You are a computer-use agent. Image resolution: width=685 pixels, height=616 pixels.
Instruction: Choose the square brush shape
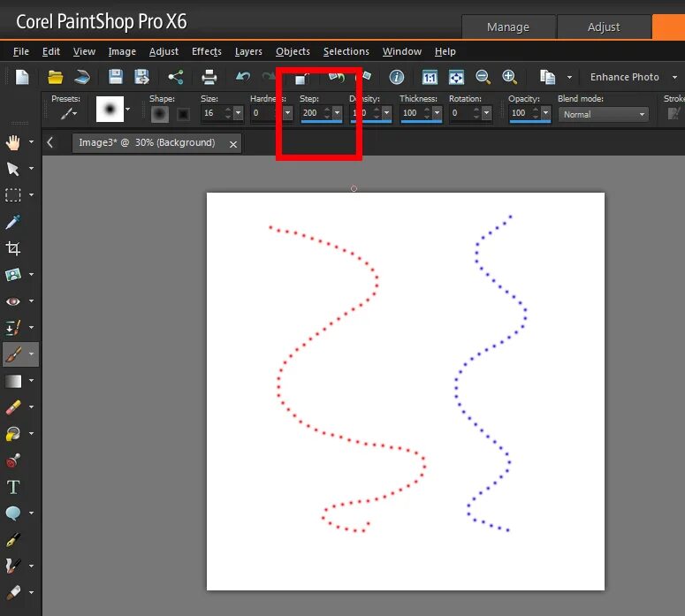[183, 115]
